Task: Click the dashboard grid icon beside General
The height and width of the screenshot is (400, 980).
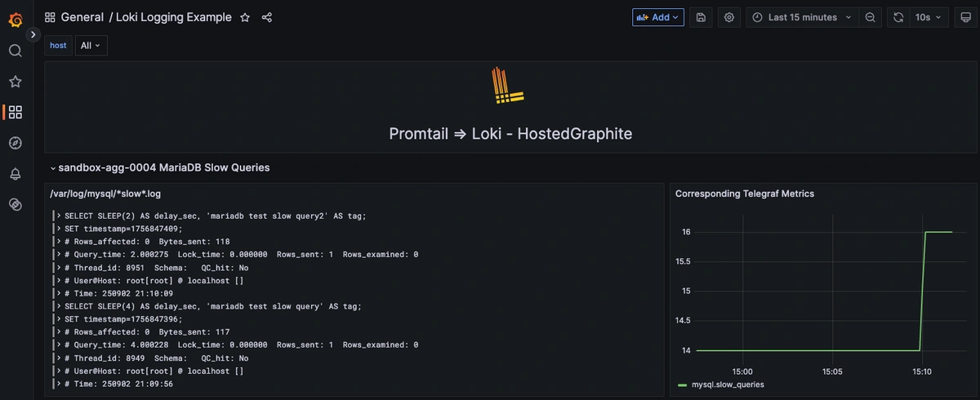Action: (50, 17)
